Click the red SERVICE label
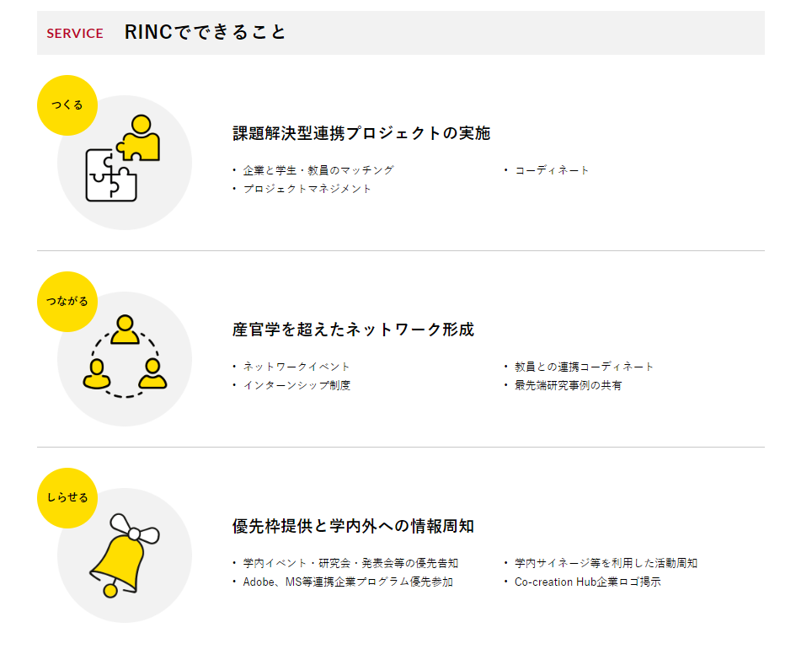Viewport: 812px width, 665px height. click(x=75, y=34)
